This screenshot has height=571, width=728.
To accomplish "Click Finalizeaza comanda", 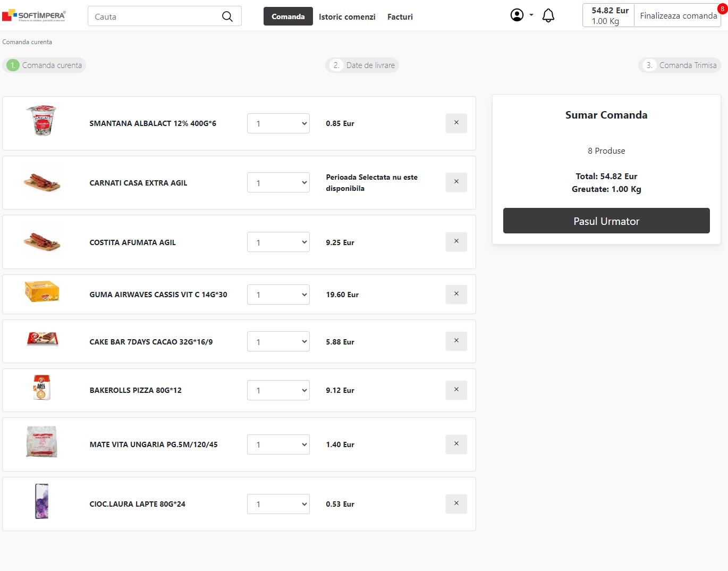I will point(678,15).
